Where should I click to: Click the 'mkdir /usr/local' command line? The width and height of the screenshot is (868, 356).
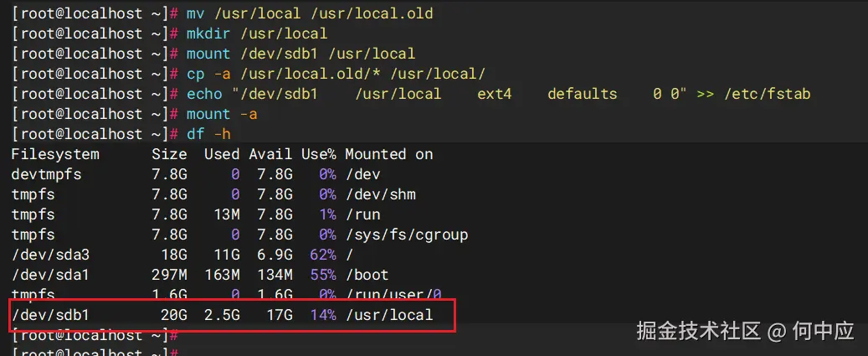(x=257, y=34)
